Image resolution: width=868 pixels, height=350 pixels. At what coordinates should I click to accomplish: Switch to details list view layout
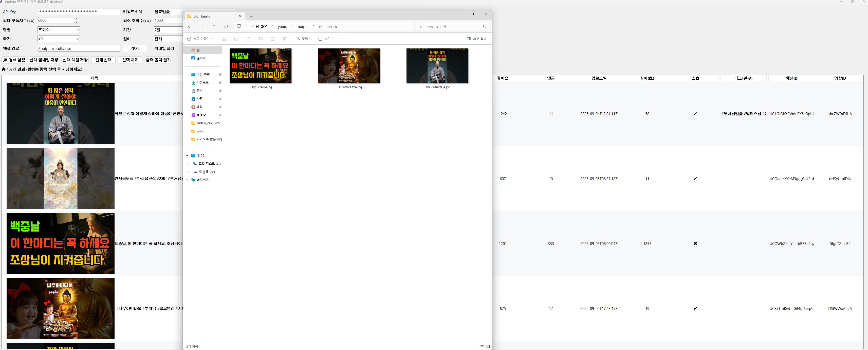(482, 346)
